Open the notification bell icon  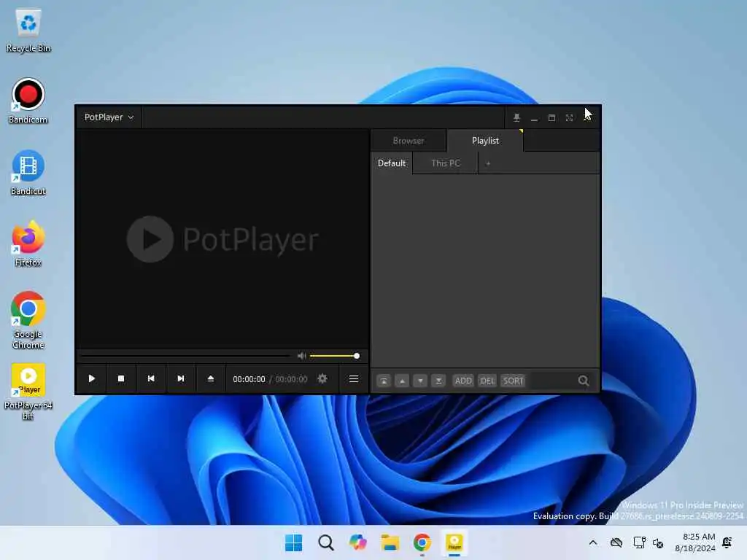[727, 542]
